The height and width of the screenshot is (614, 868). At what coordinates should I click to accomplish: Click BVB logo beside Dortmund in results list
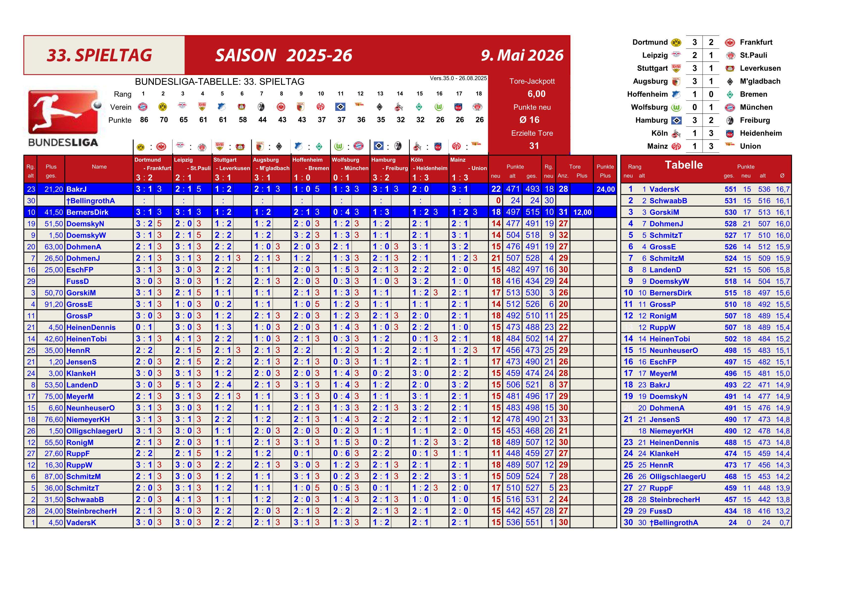(x=676, y=42)
